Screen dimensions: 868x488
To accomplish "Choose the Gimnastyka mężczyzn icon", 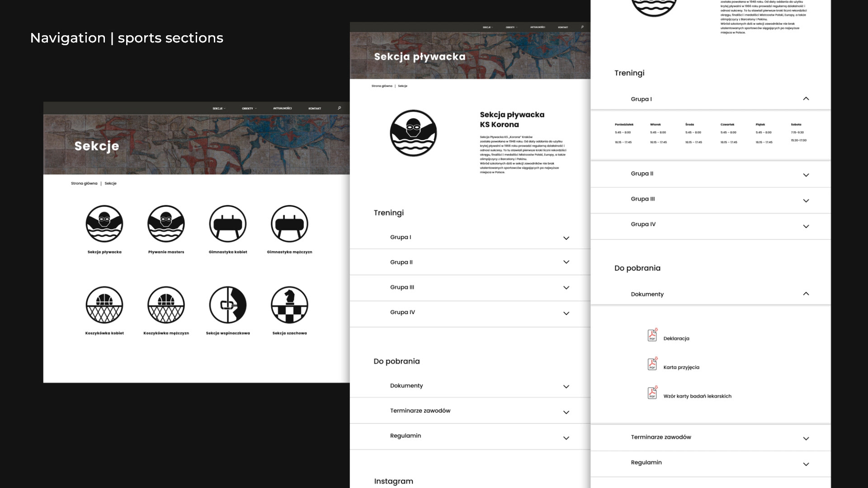I will [x=289, y=224].
